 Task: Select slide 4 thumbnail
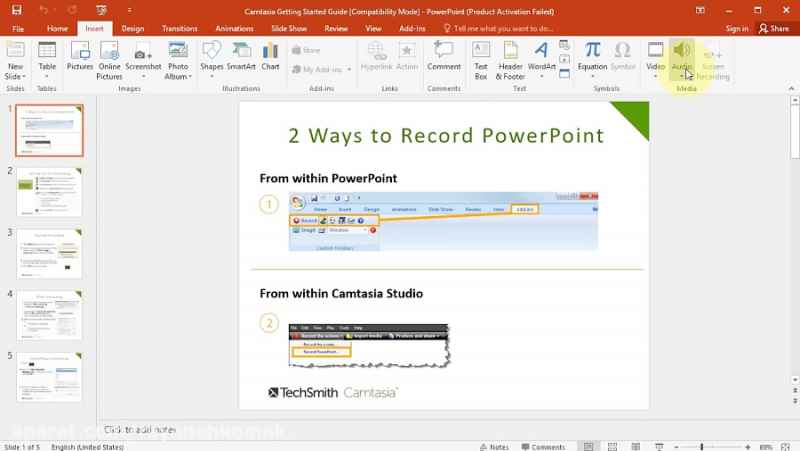coord(49,315)
